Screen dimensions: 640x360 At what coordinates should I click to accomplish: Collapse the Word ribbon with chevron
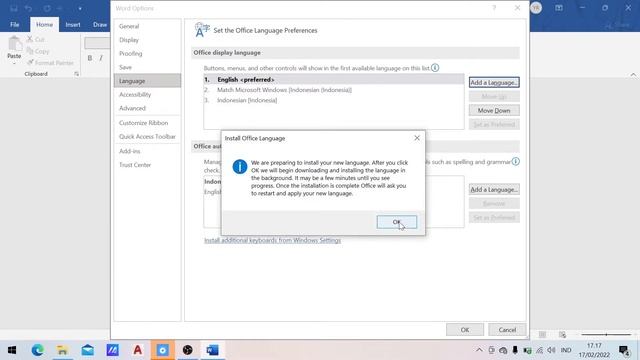633,75
